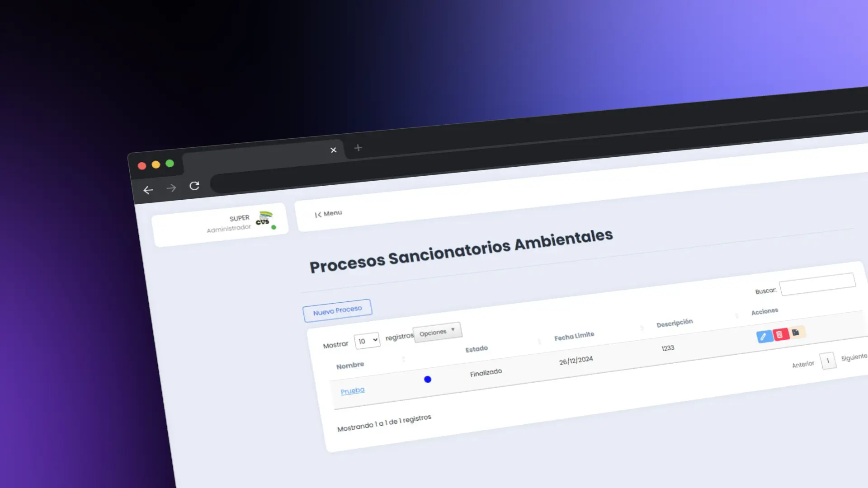Open the document file action icon

coord(796,332)
